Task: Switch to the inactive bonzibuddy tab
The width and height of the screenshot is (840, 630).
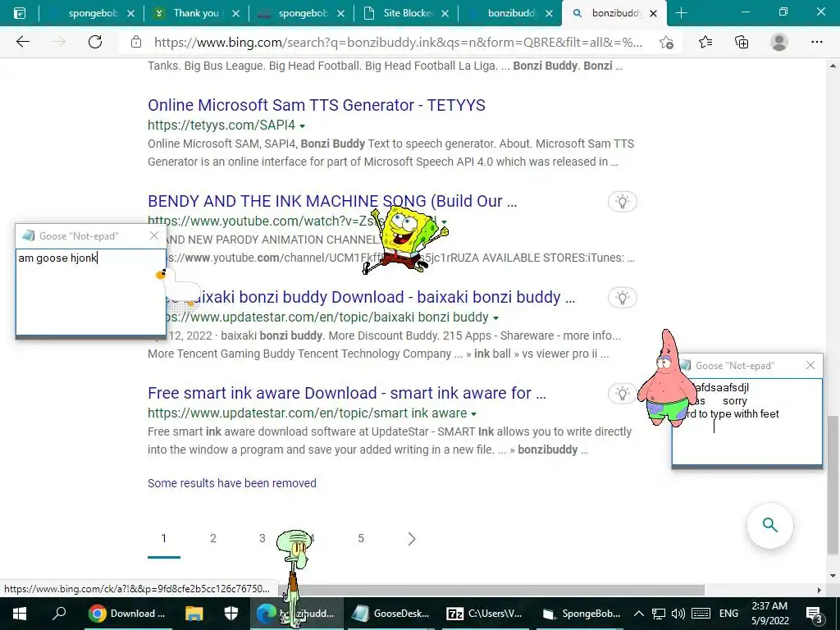Action: 510,13
